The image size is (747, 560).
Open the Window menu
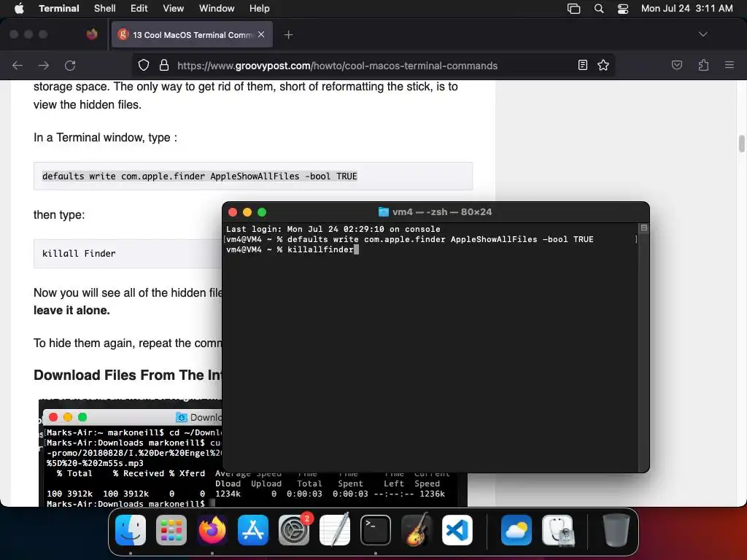coord(217,9)
